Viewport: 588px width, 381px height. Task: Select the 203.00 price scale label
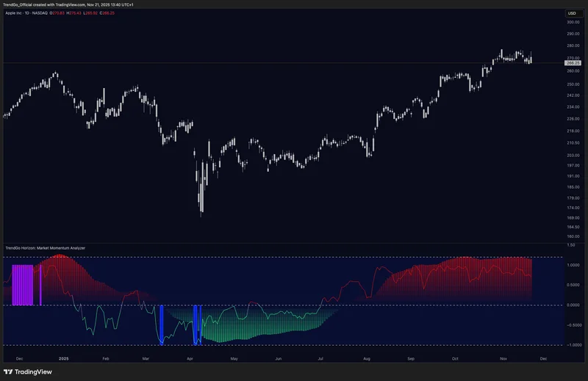(x=573, y=155)
